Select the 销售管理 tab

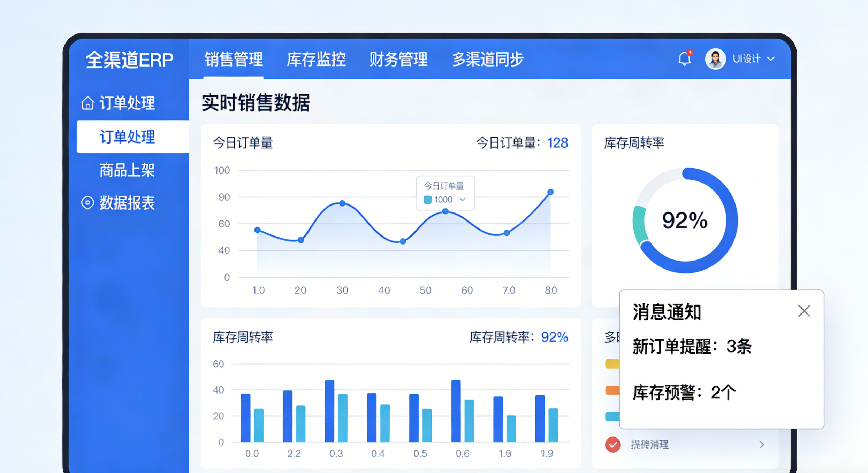233,59
